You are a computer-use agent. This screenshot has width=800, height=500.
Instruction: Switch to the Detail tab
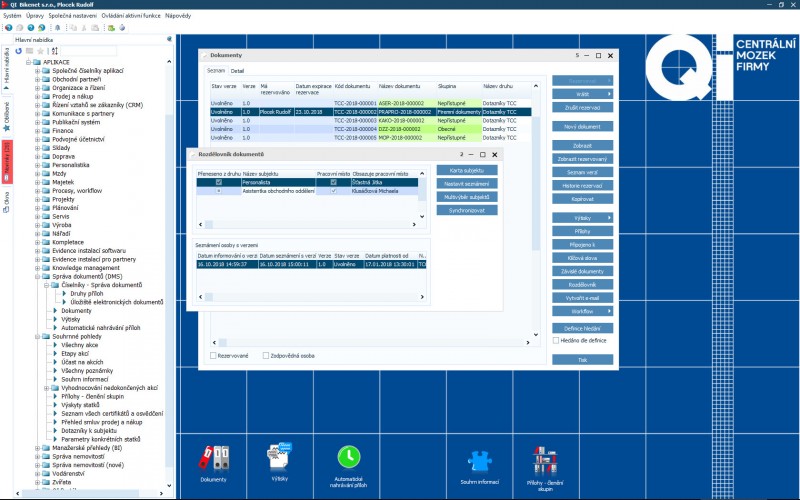pos(237,71)
